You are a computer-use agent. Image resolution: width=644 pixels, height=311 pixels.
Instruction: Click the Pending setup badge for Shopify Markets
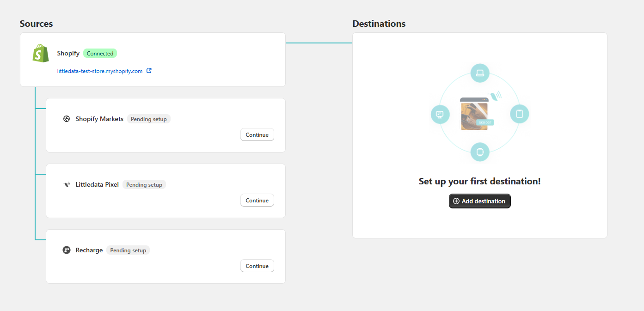pos(149,119)
